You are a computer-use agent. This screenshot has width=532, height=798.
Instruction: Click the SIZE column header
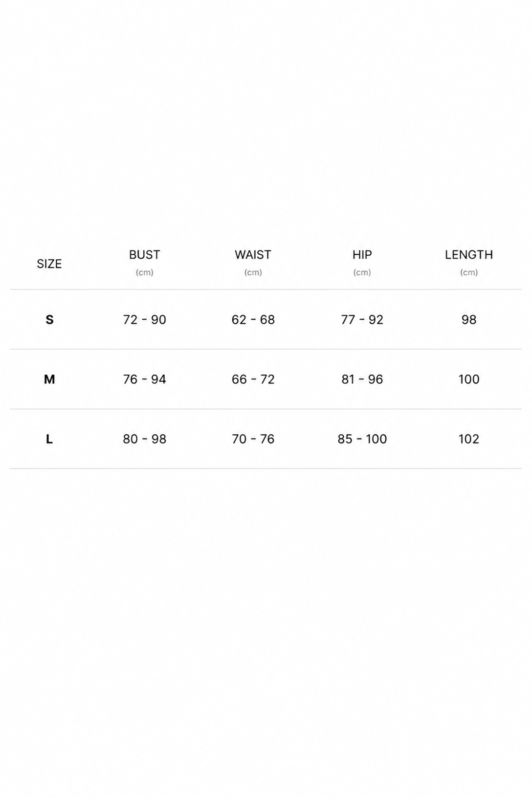pyautogui.click(x=49, y=264)
